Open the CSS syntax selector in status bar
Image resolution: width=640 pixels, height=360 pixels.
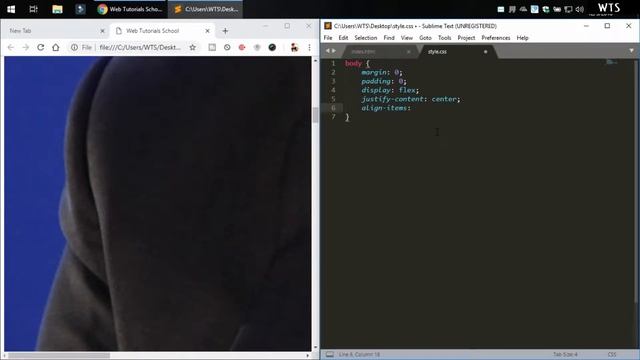point(612,354)
